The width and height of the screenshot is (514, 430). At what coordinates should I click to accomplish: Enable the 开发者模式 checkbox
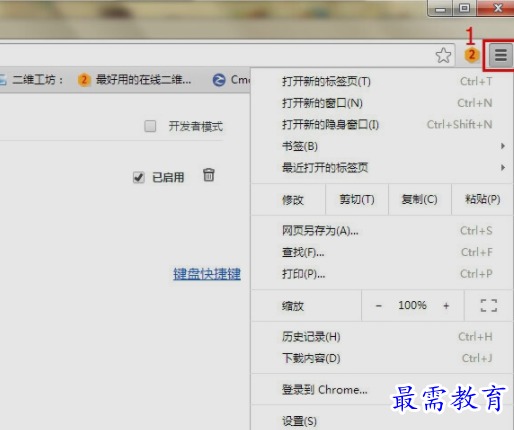coord(150,126)
